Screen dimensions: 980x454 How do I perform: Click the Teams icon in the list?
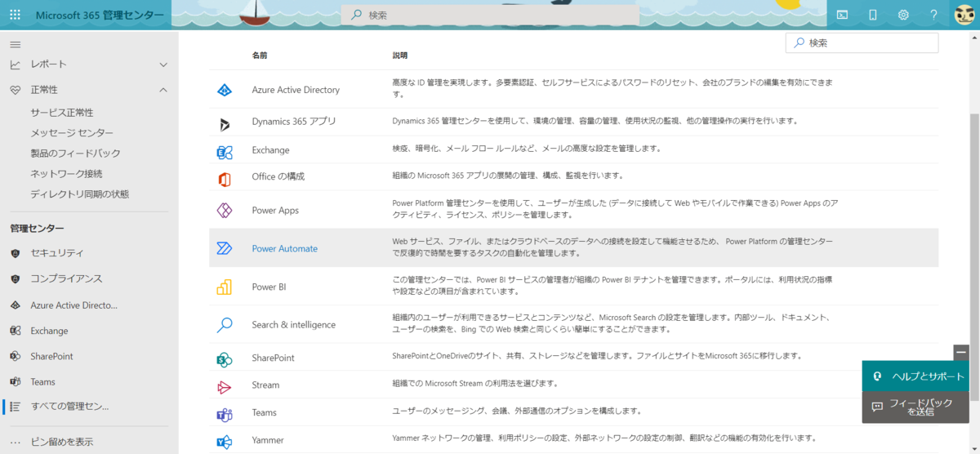[x=225, y=414]
